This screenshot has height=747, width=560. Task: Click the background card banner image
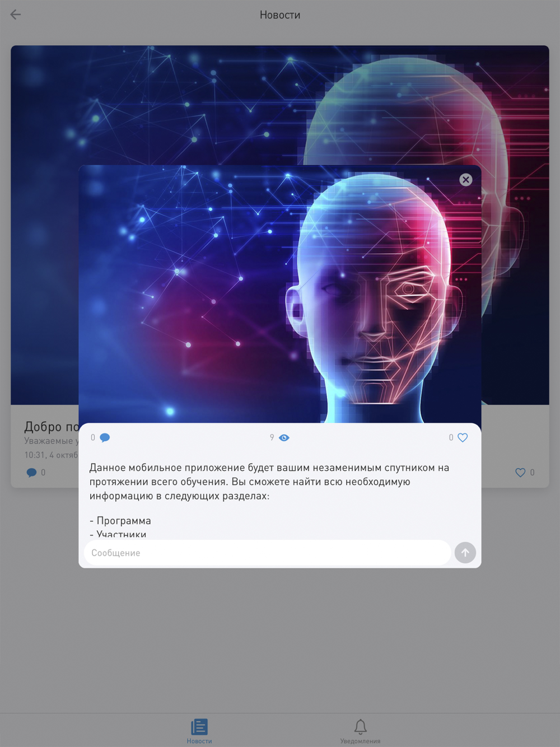(280, 106)
